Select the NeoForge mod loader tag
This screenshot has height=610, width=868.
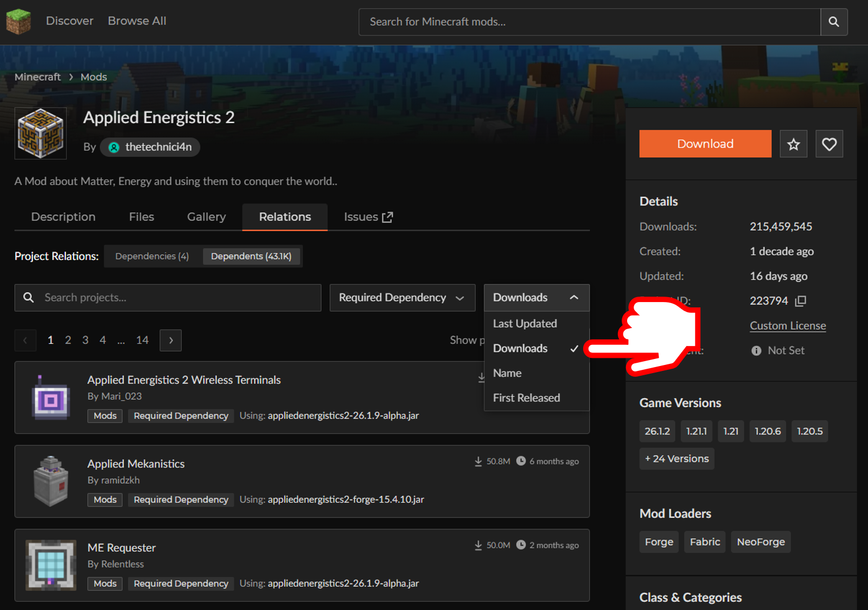coord(761,542)
